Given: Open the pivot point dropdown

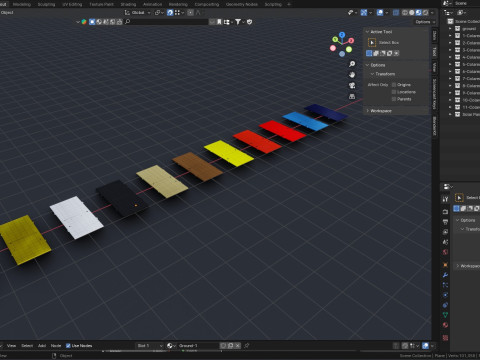Looking at the screenshot, I should [x=159, y=12].
